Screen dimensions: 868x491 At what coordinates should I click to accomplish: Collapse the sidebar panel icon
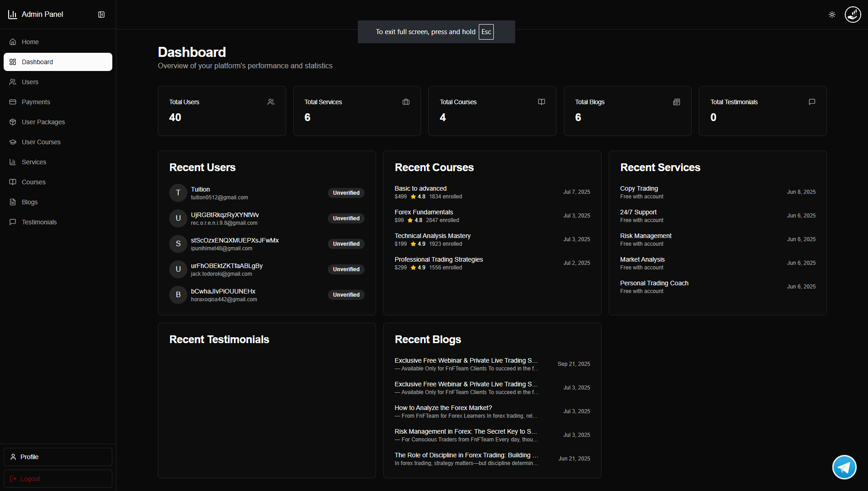(x=101, y=15)
